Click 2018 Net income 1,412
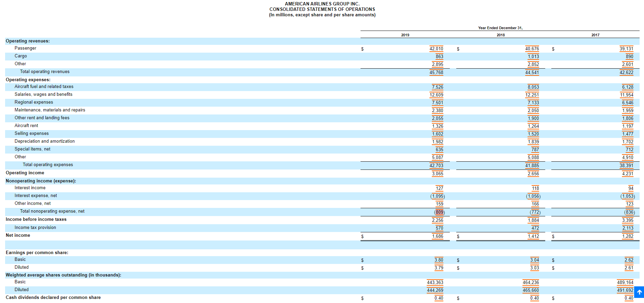 point(533,236)
